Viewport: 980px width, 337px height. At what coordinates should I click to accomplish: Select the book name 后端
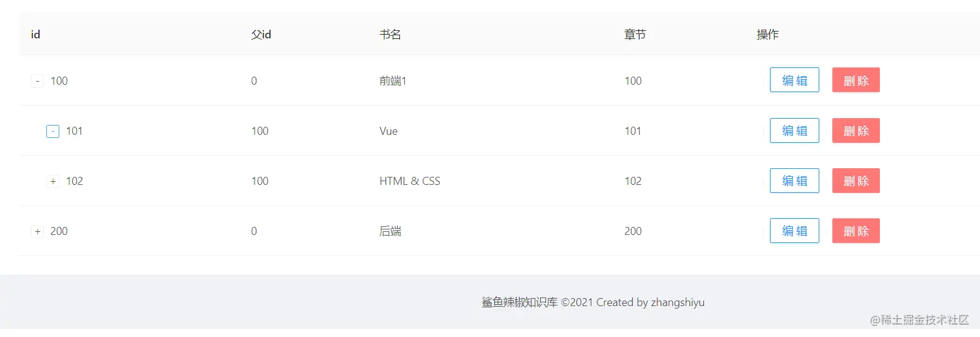(390, 231)
